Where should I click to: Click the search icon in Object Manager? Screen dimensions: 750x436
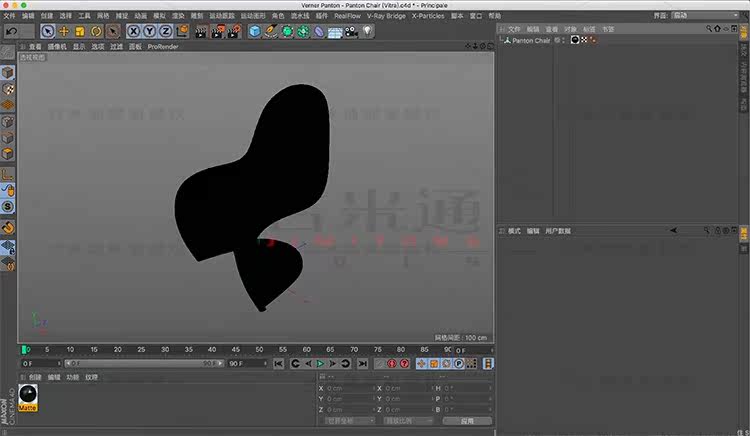tap(709, 29)
